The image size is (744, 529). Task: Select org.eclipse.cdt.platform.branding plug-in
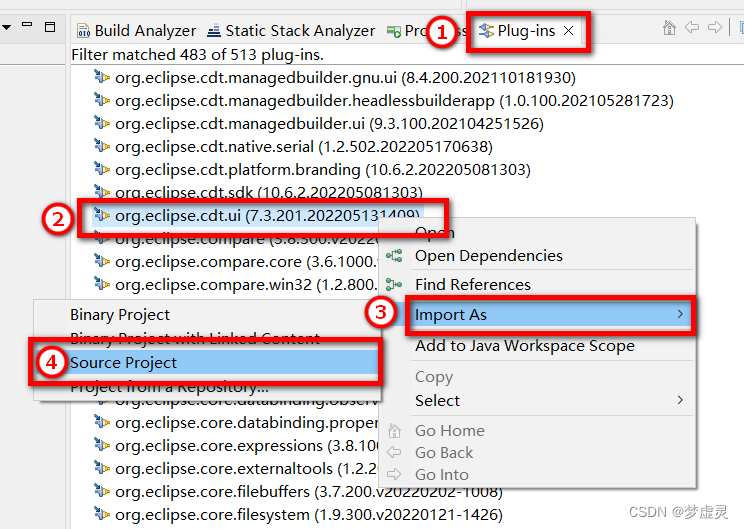(312, 170)
